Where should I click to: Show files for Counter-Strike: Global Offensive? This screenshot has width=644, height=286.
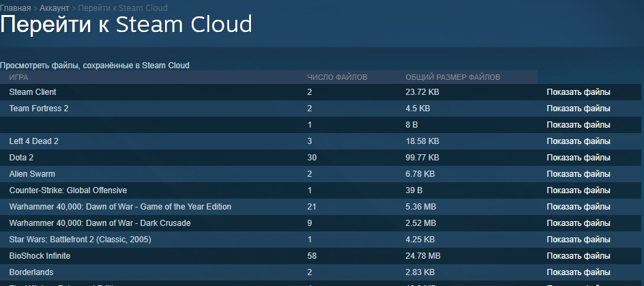click(579, 190)
